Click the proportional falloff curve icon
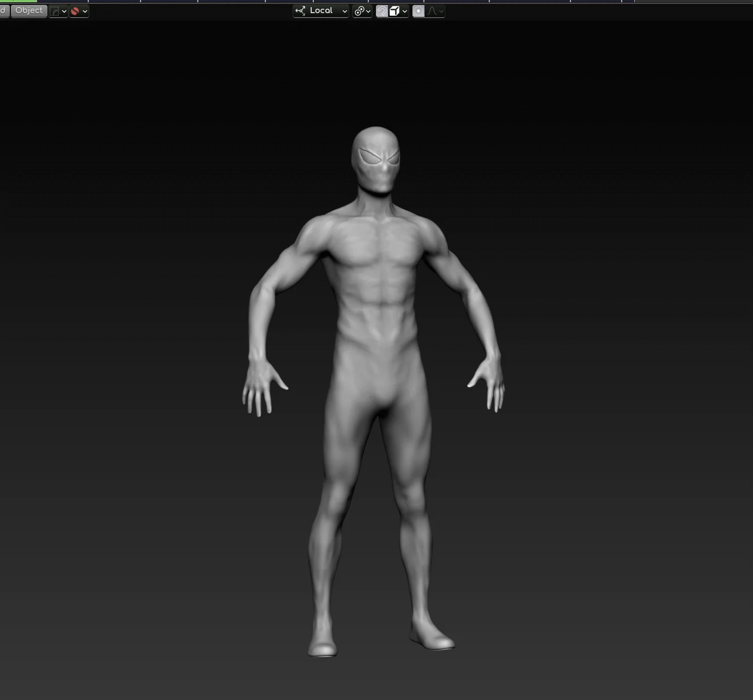753x700 pixels. point(432,11)
